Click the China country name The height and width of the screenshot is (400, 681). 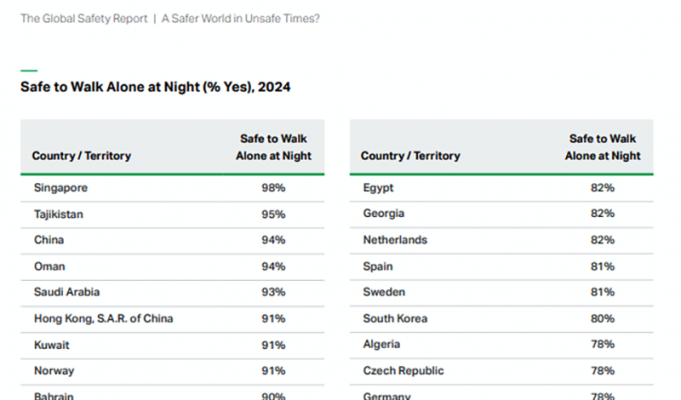click(48, 240)
